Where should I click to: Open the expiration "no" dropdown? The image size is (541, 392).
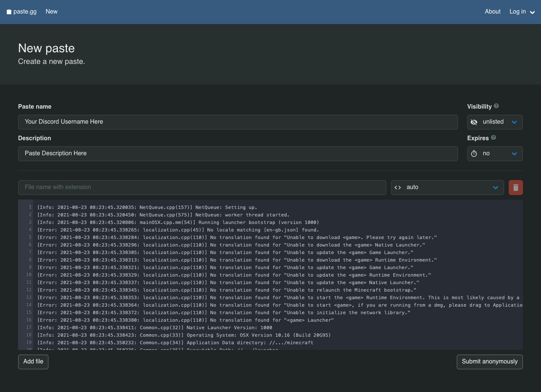[x=495, y=153]
